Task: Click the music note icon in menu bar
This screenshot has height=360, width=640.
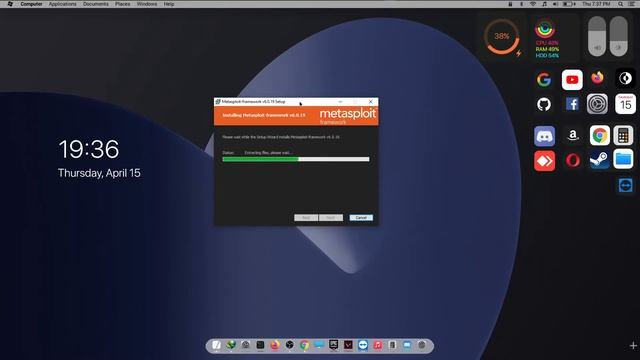Action: tap(544, 4)
